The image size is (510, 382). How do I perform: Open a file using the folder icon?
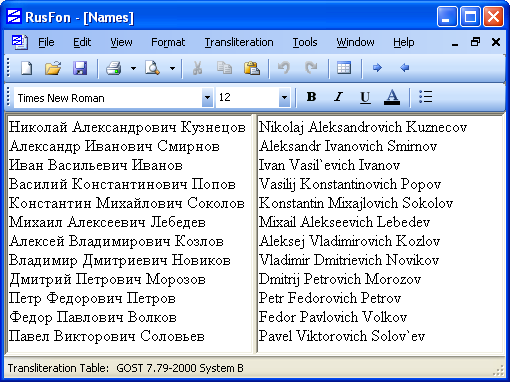click(53, 68)
